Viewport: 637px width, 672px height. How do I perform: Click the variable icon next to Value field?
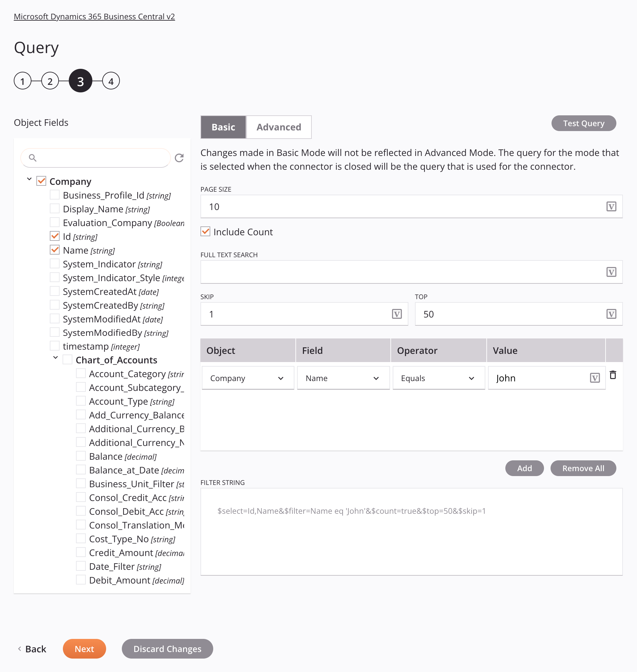tap(595, 378)
